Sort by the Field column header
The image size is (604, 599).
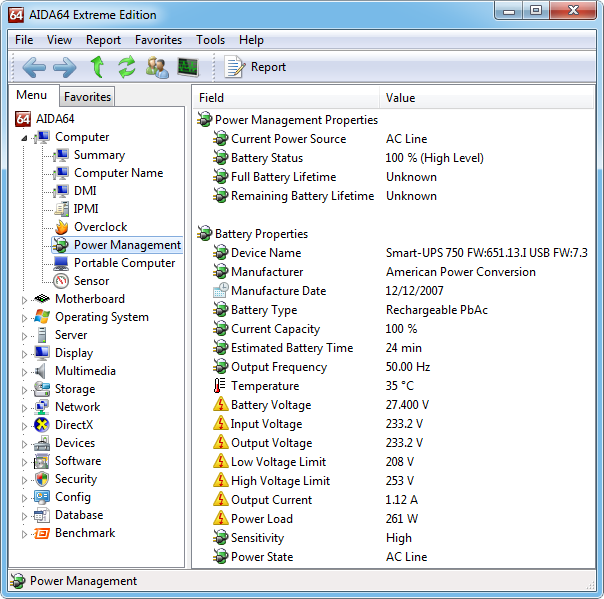(285, 98)
